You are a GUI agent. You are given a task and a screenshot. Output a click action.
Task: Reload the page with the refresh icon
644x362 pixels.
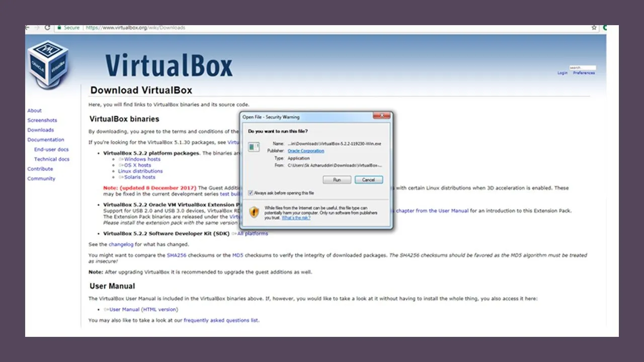tap(48, 28)
